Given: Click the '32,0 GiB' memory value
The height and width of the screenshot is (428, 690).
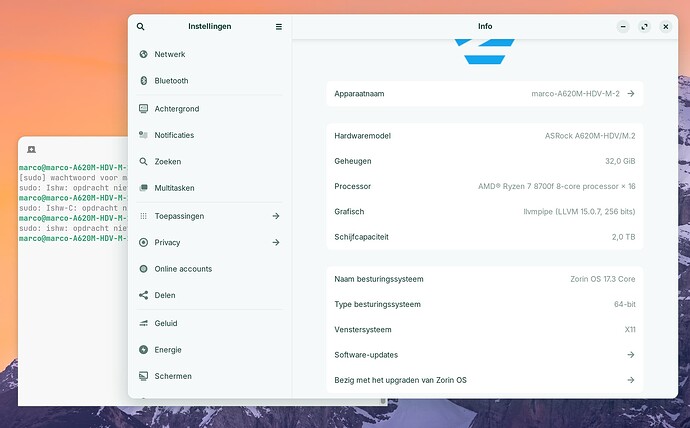Looking at the screenshot, I should click(x=620, y=161).
